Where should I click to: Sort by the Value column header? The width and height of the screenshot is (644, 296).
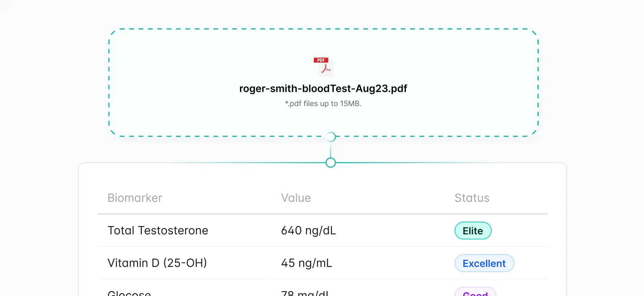click(x=296, y=198)
